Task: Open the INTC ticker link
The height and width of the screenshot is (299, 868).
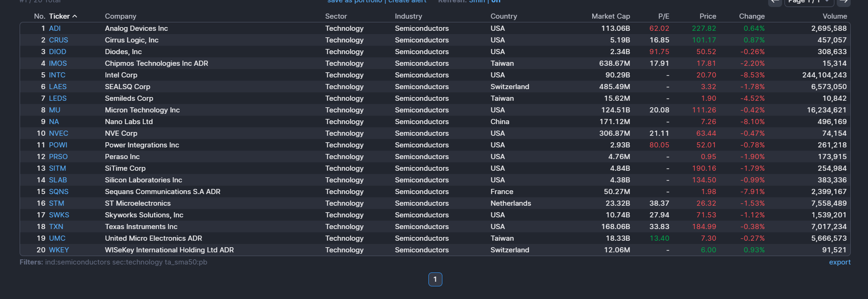Action: pos(57,75)
